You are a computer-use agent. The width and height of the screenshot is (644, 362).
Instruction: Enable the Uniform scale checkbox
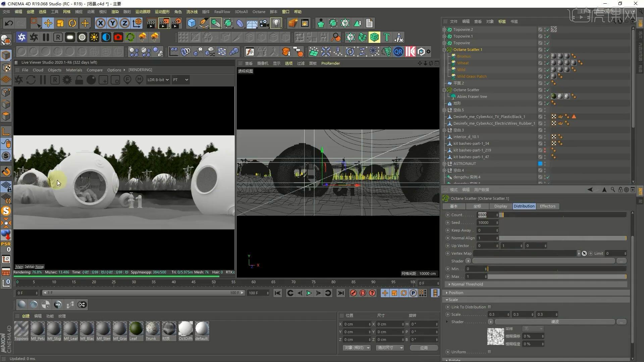pyautogui.click(x=489, y=352)
